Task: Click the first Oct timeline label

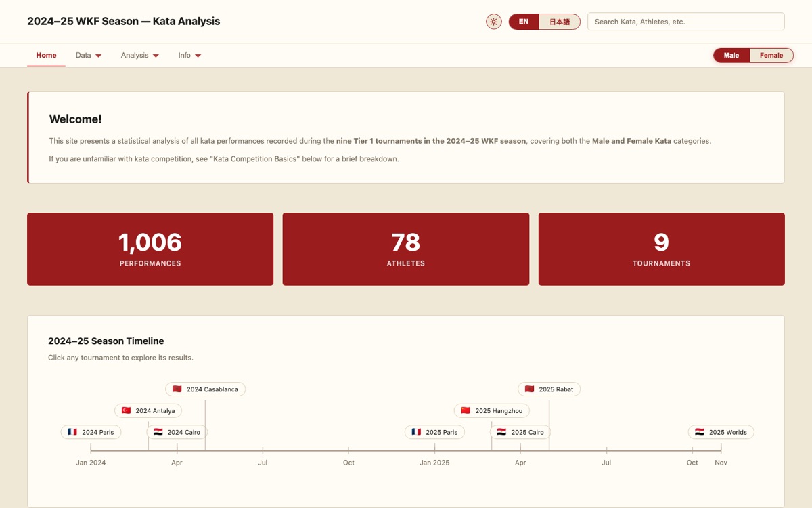Action: tap(348, 463)
